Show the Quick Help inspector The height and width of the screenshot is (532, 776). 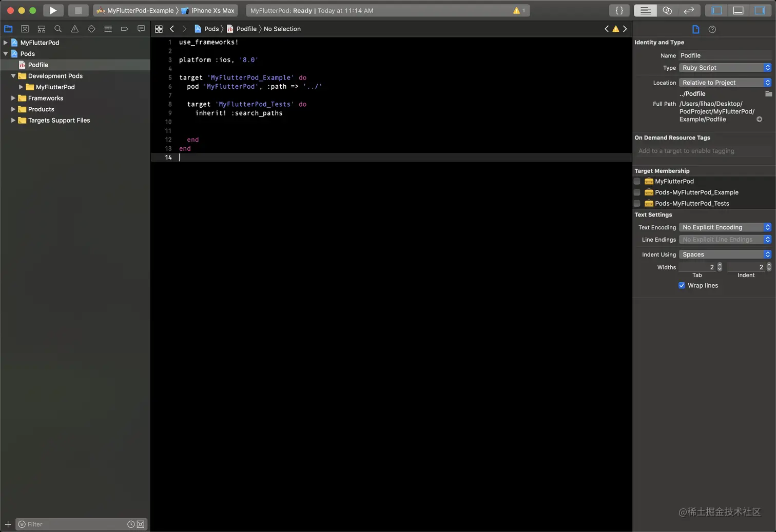coord(712,29)
